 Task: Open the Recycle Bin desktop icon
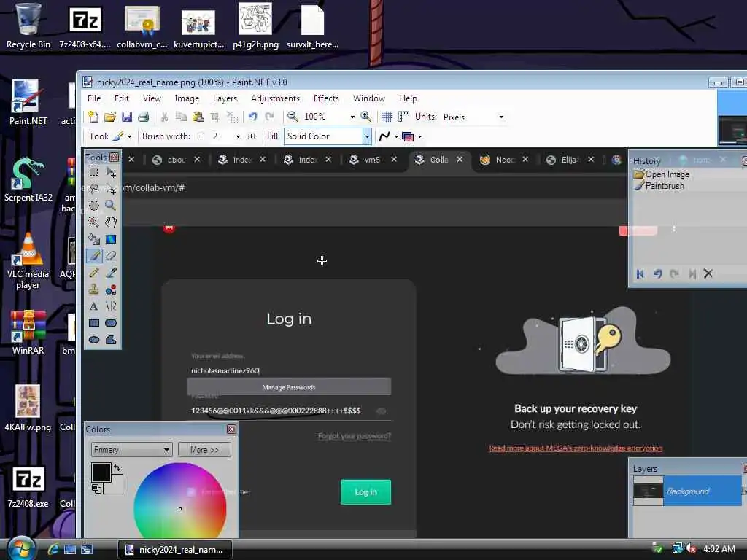point(28,26)
